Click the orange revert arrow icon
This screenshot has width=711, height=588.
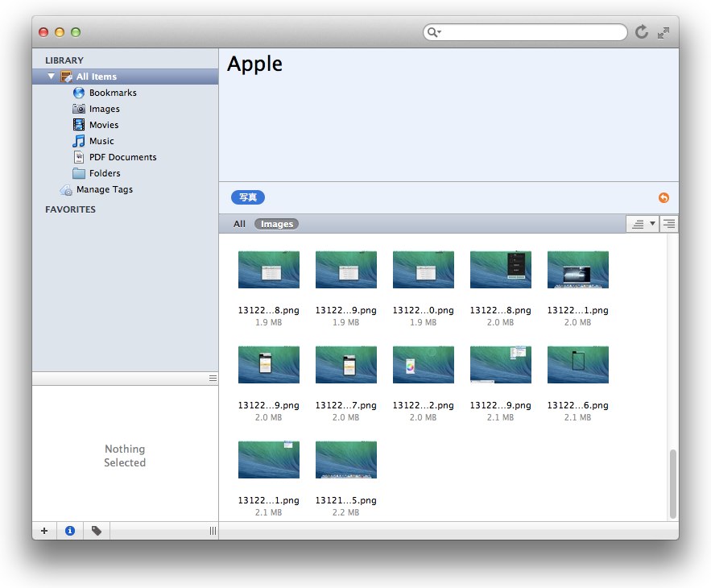click(x=663, y=198)
